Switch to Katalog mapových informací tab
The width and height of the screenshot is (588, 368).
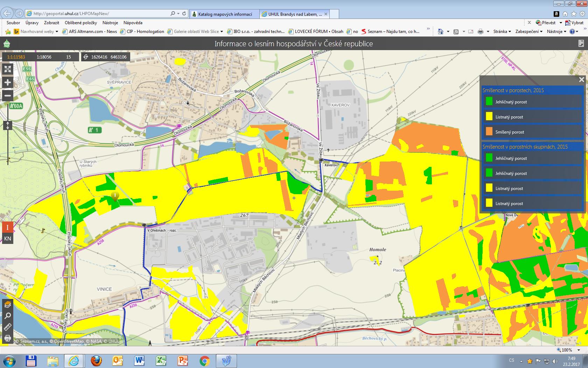(224, 14)
